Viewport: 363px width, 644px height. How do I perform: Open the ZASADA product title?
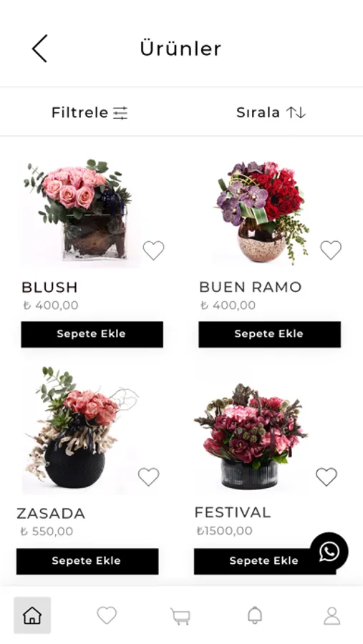point(51,513)
